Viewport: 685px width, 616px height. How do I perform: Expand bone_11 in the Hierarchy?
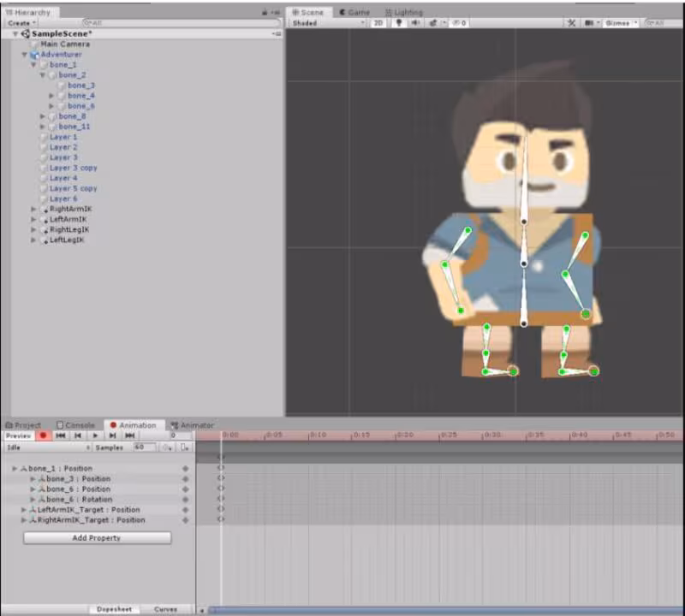click(42, 127)
